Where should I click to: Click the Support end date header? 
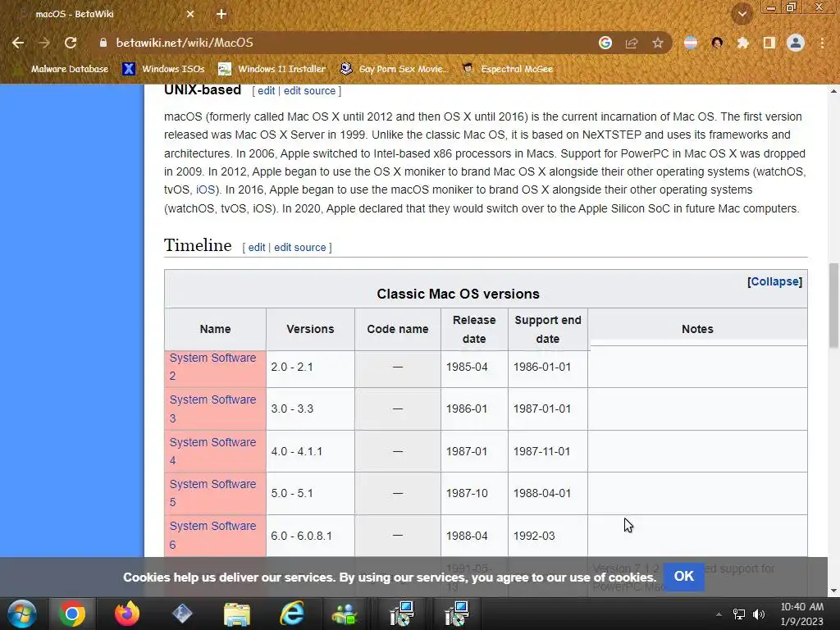pos(547,330)
